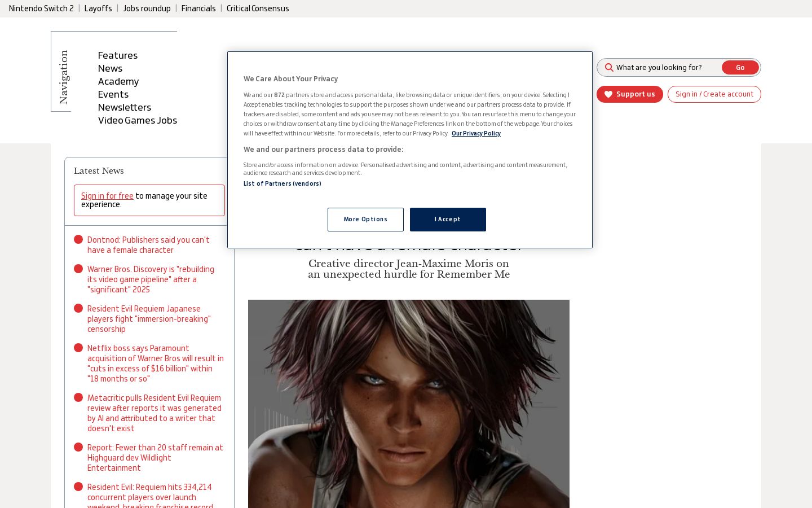Viewport: 812px width, 508px height.
Task: Open the Financials topic link
Action: pos(198,8)
